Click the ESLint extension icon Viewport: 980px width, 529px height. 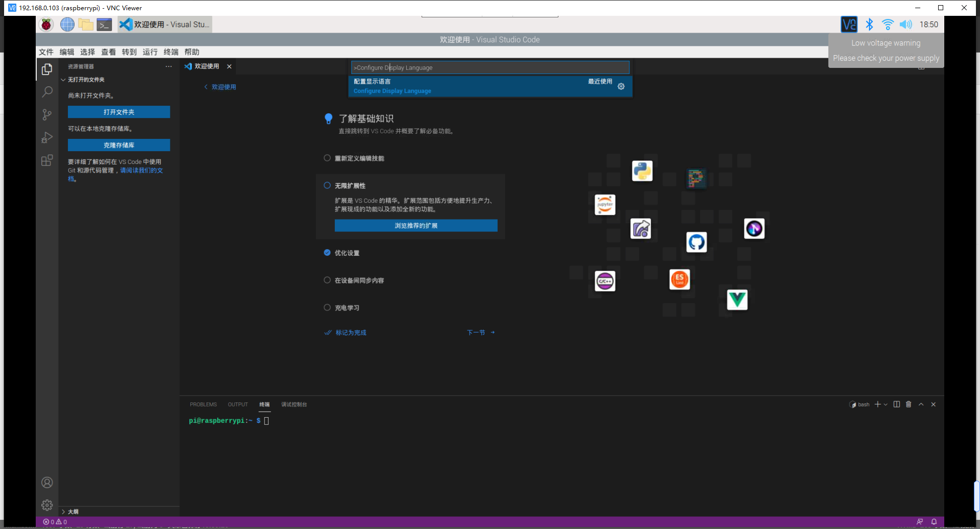(679, 279)
